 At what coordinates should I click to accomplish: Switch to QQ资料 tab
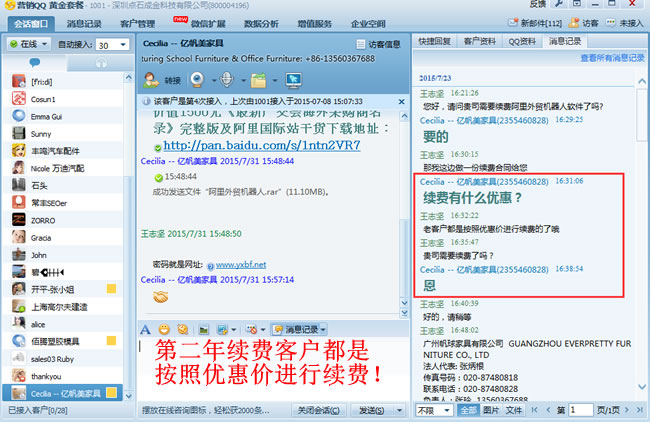point(522,41)
